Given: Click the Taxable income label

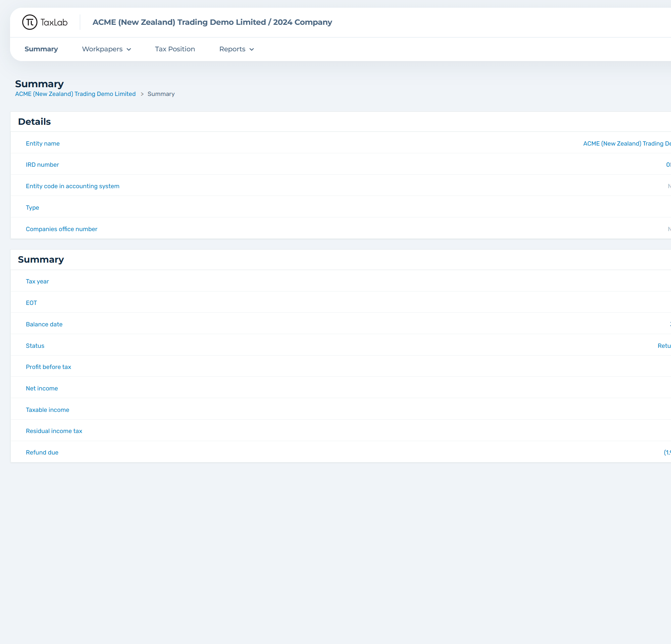Looking at the screenshot, I should (x=48, y=410).
